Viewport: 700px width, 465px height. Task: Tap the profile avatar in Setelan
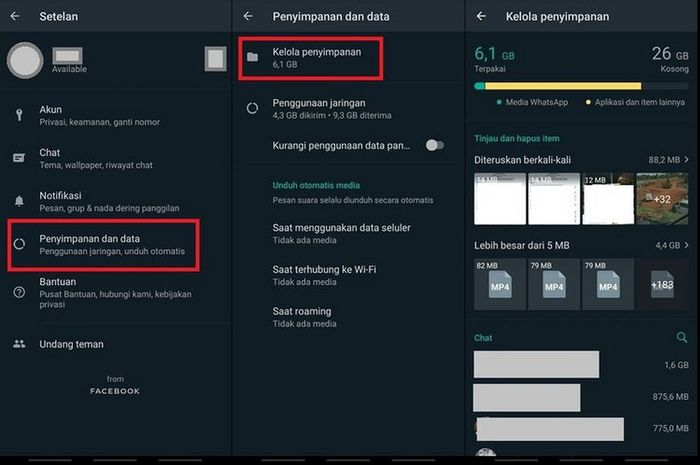[25, 60]
